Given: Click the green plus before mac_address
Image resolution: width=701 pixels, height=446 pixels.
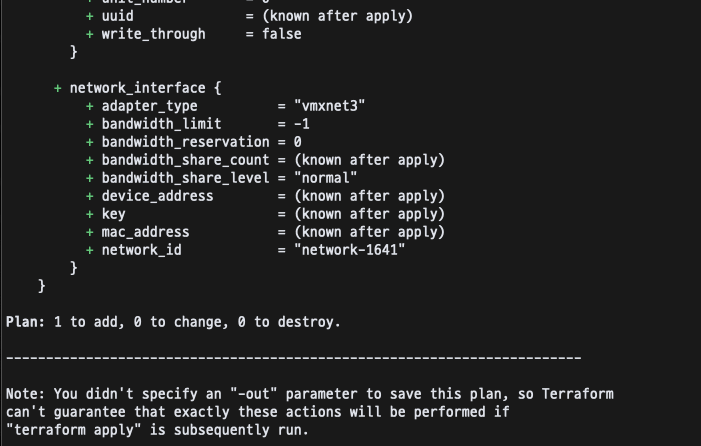Looking at the screenshot, I should click(x=90, y=232).
